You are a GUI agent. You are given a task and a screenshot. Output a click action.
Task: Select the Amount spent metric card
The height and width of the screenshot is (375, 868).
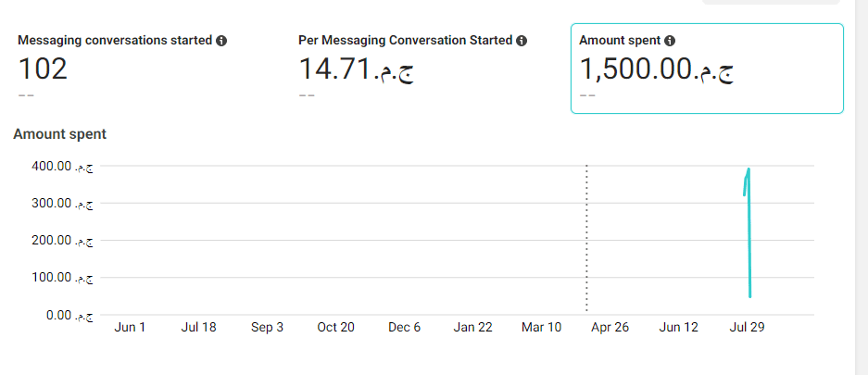[x=707, y=68]
